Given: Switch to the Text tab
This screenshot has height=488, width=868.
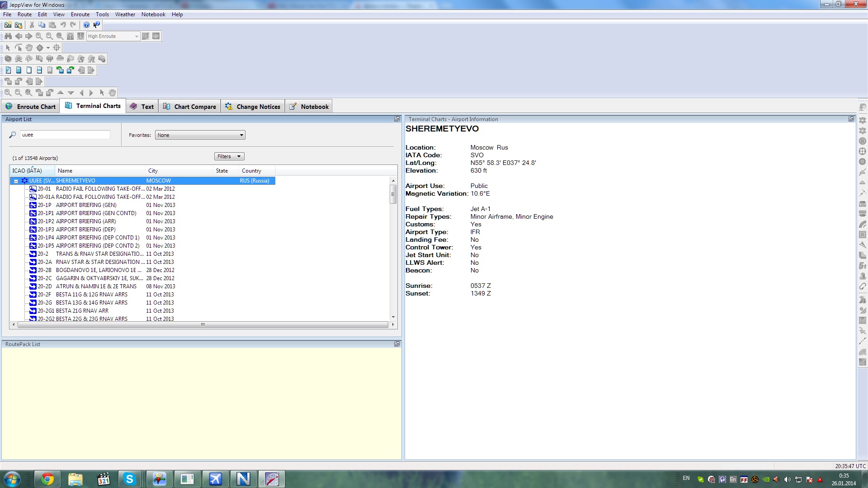Looking at the screenshot, I should point(142,107).
